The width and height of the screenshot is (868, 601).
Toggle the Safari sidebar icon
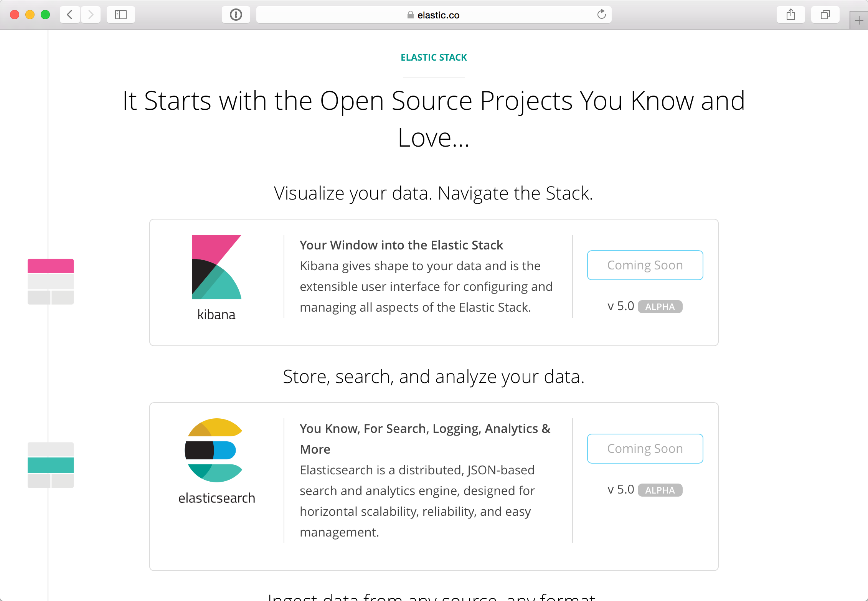[x=120, y=15]
